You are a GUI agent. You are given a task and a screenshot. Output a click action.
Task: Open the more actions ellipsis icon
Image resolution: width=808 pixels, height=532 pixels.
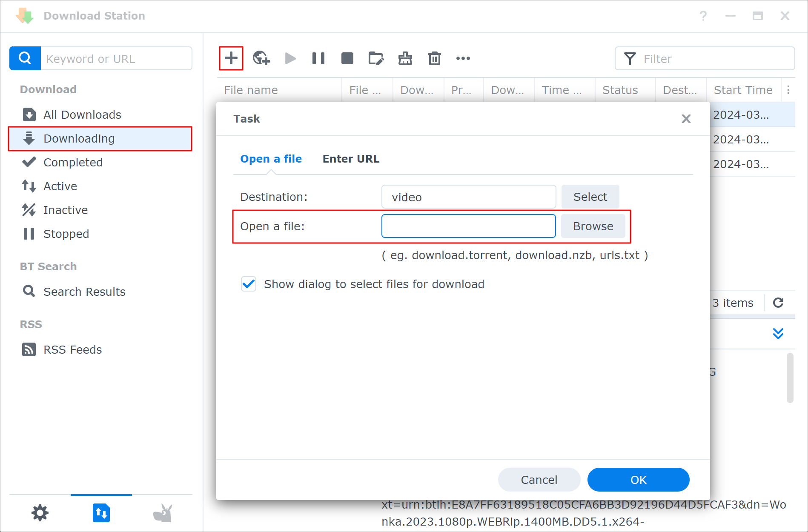[463, 58]
